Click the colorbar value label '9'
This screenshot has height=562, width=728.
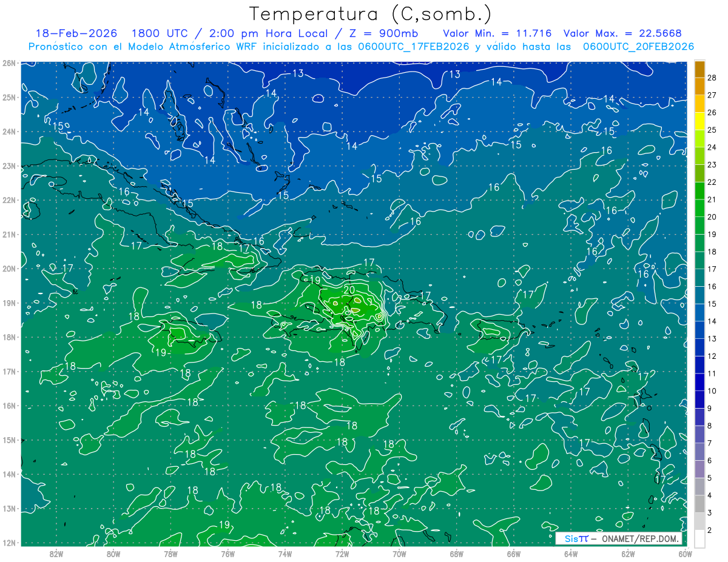click(x=710, y=408)
